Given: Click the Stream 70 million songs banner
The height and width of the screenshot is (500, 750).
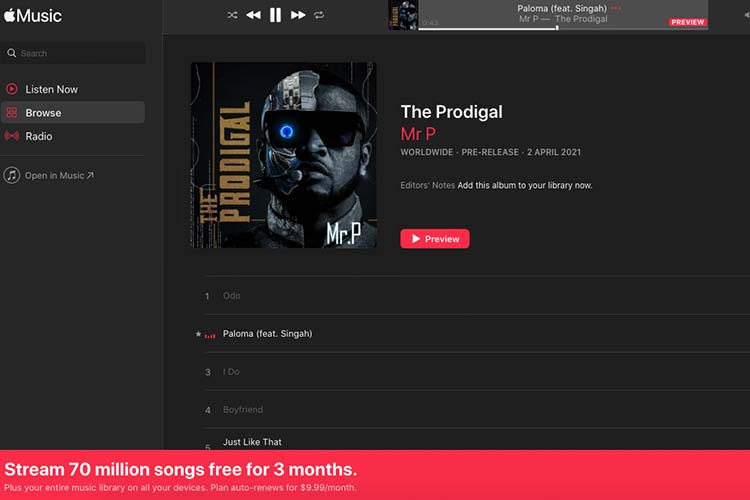Looking at the screenshot, I should [375, 475].
